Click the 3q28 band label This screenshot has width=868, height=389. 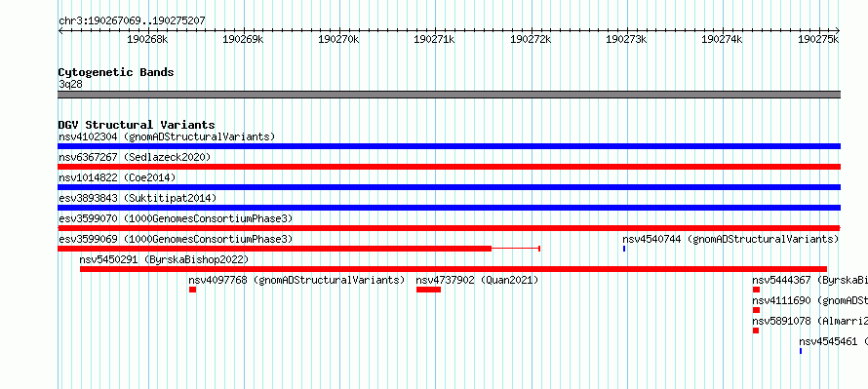coord(71,85)
